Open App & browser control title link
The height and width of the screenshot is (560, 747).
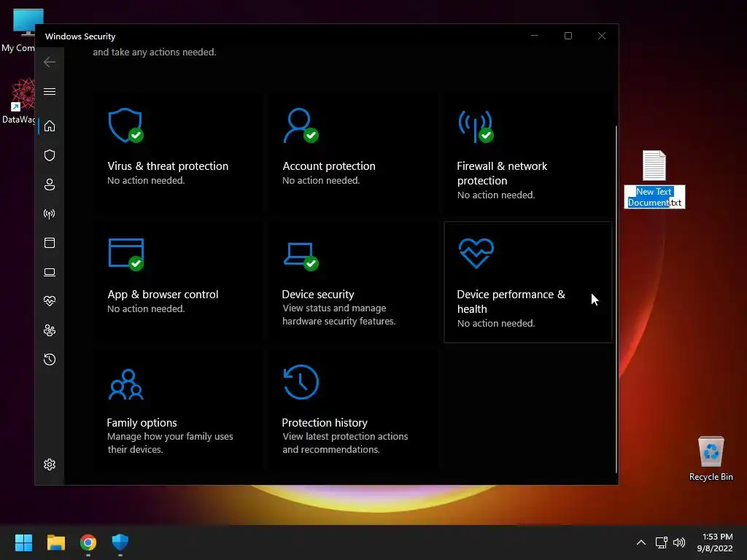163,295
